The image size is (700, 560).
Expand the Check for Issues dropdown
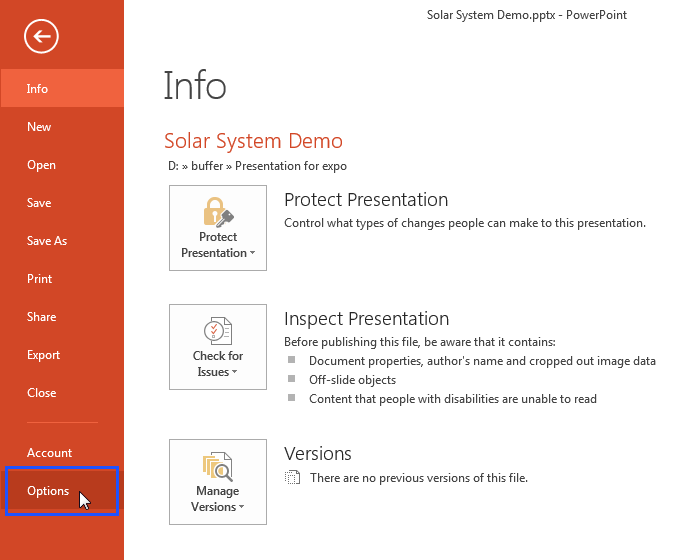(218, 347)
